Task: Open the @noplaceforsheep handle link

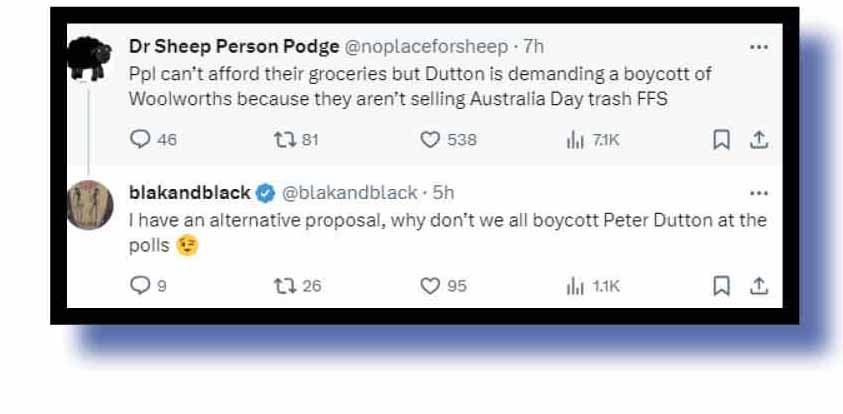Action: (x=428, y=46)
